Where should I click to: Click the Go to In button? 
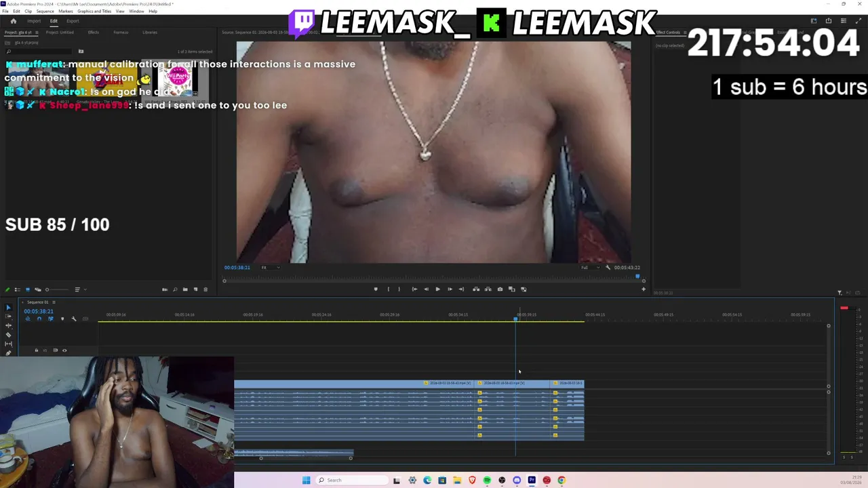pyautogui.click(x=414, y=289)
